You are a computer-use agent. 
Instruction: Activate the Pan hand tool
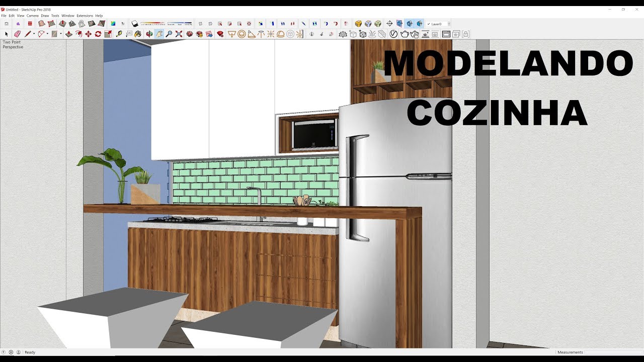click(159, 34)
